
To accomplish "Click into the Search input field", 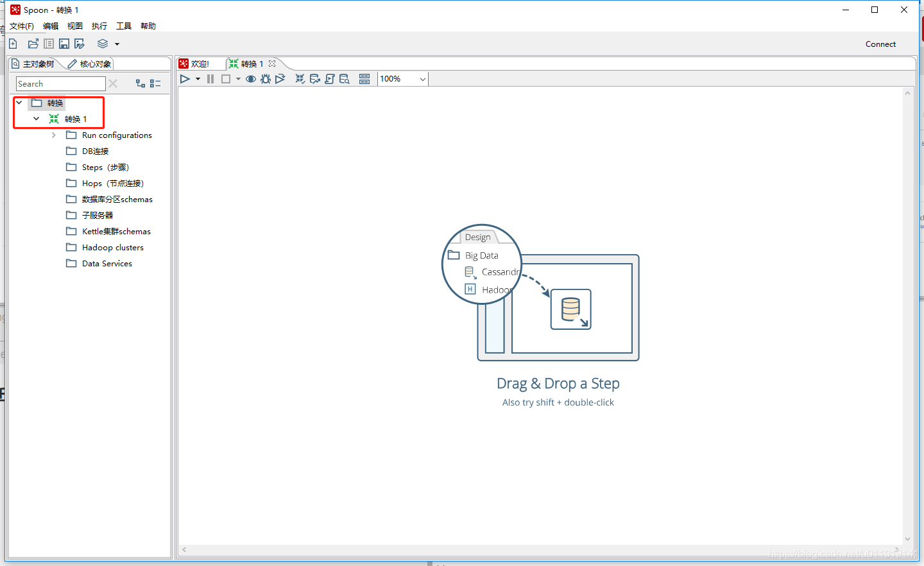I will (61, 83).
